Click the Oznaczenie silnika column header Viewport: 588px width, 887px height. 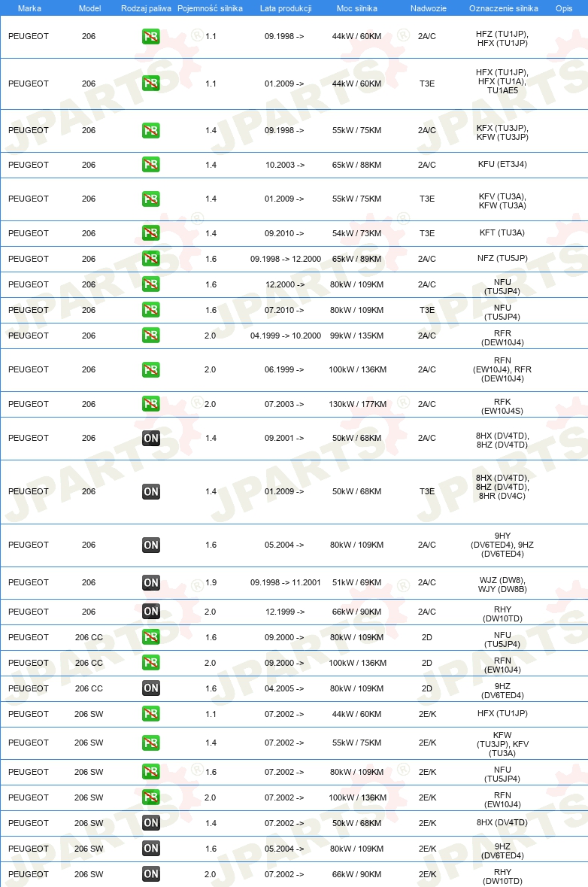click(x=503, y=8)
